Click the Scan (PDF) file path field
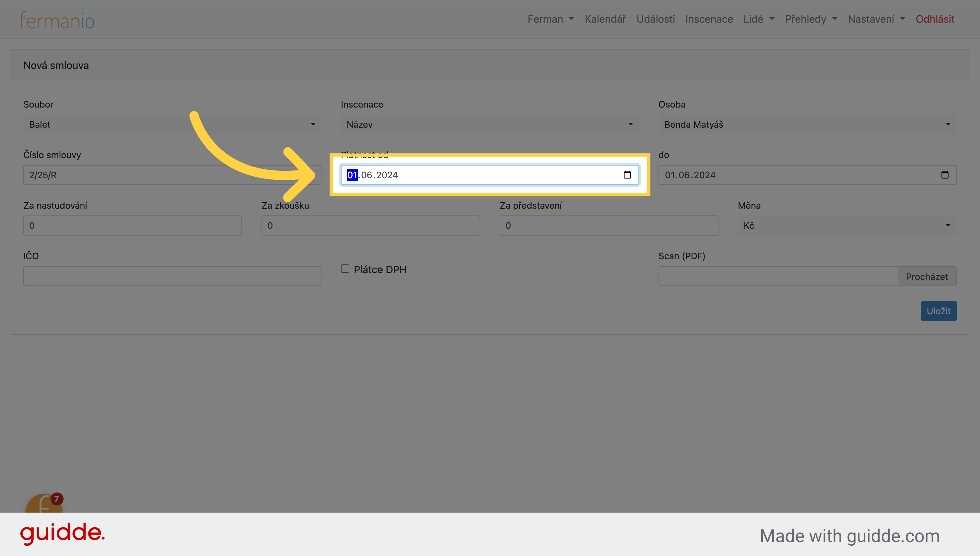 tap(778, 276)
